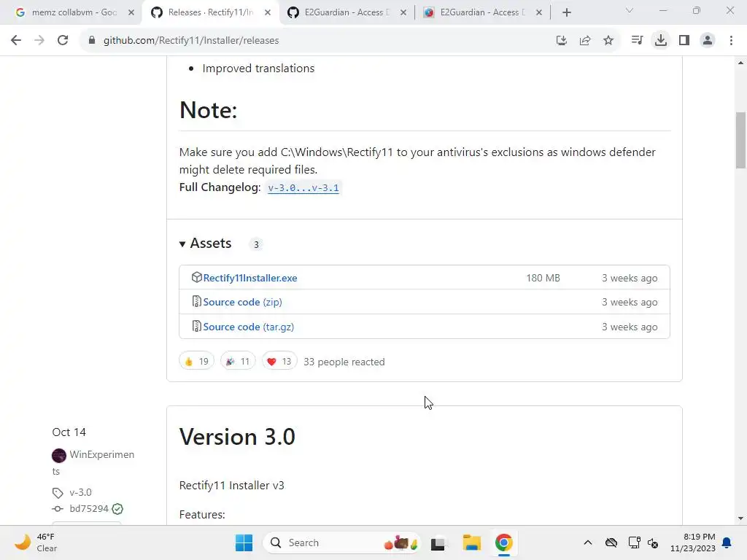Open the network tray icon
Screen dimensions: 747x560
point(634,542)
